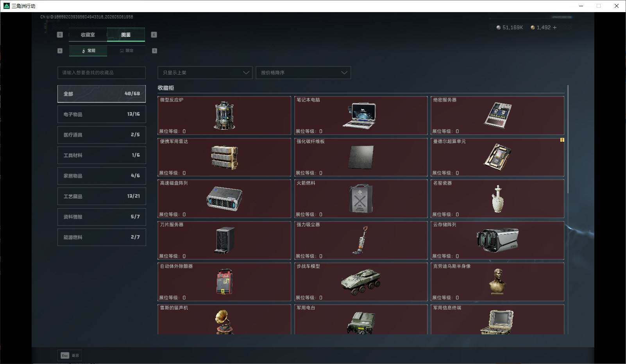Select the 高速磁盘阵列 disk array icon

pos(224,199)
